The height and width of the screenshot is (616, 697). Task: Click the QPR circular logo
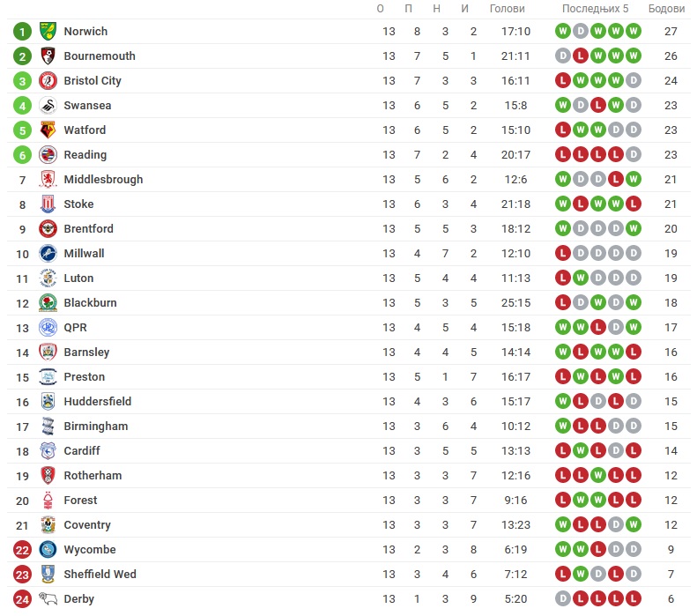tap(48, 328)
